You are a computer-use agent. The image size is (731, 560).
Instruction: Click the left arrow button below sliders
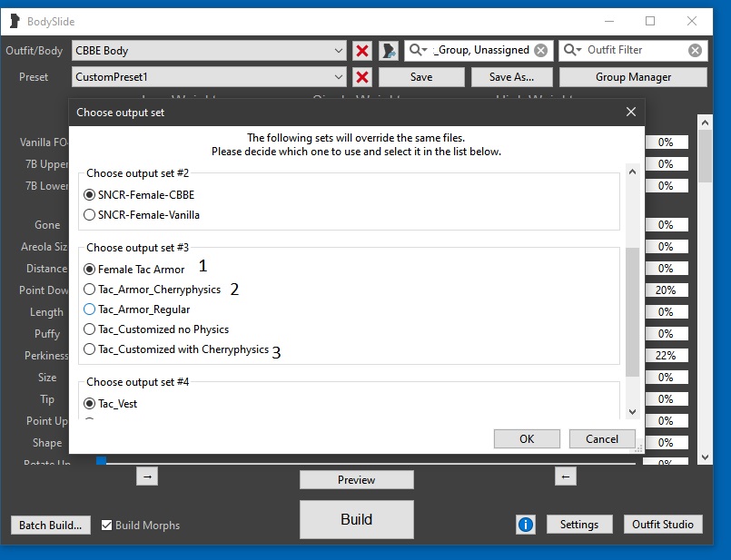click(x=565, y=476)
